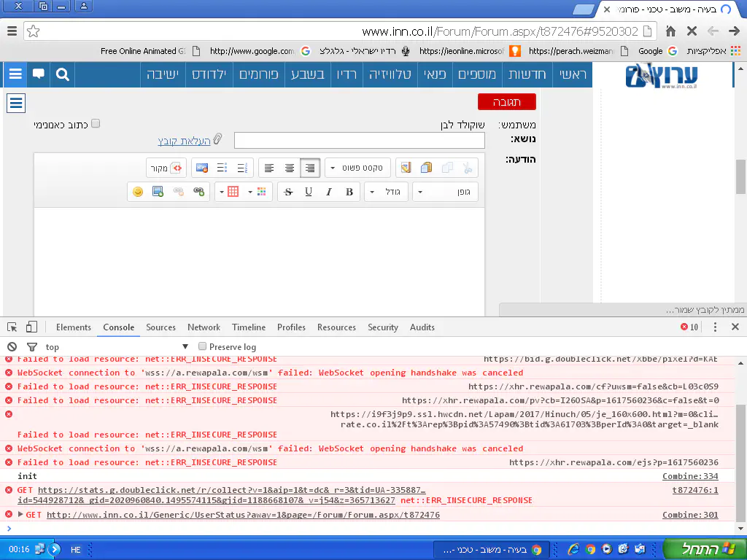Open the font size dropdown

click(x=385, y=192)
